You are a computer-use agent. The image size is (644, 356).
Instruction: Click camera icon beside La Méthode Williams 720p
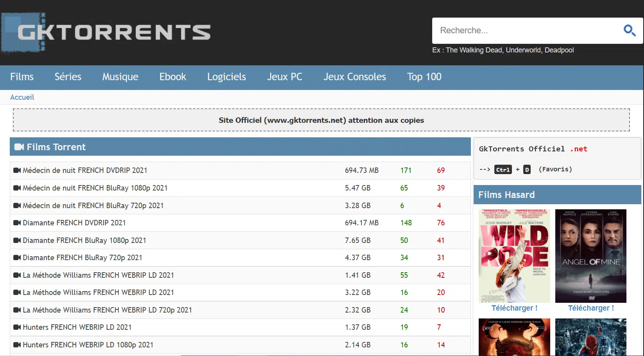[17, 310]
